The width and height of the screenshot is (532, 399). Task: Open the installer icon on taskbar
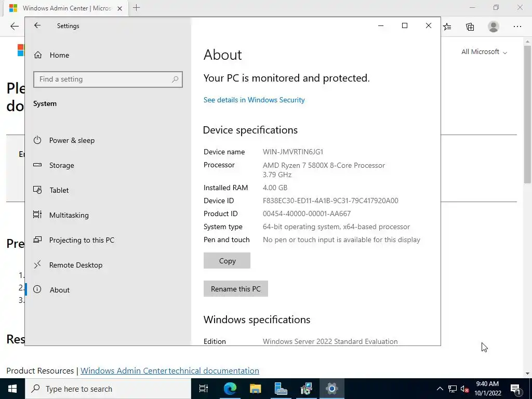pos(306,389)
